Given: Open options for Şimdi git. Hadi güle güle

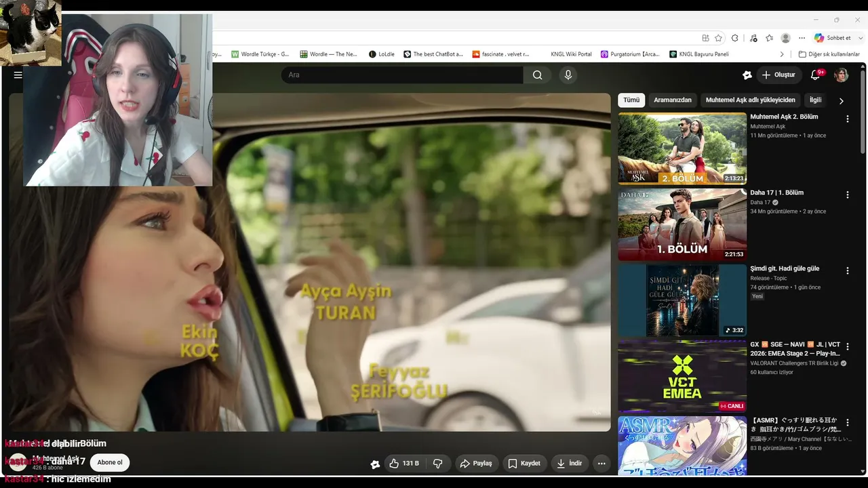Looking at the screenshot, I should [x=847, y=270].
